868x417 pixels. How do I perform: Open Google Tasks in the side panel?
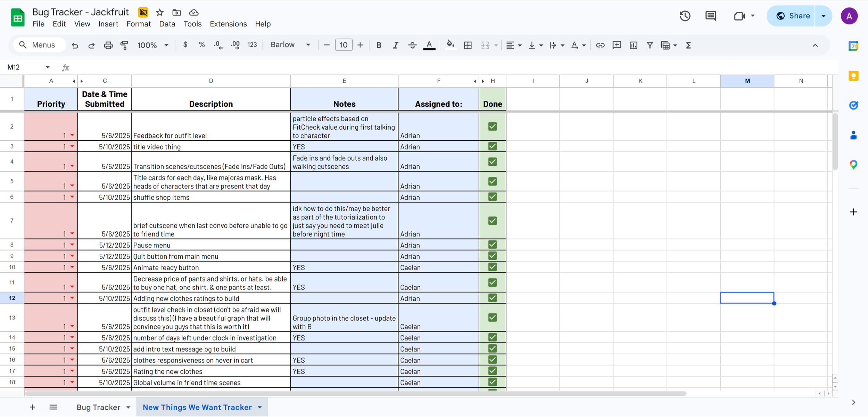pos(854,105)
